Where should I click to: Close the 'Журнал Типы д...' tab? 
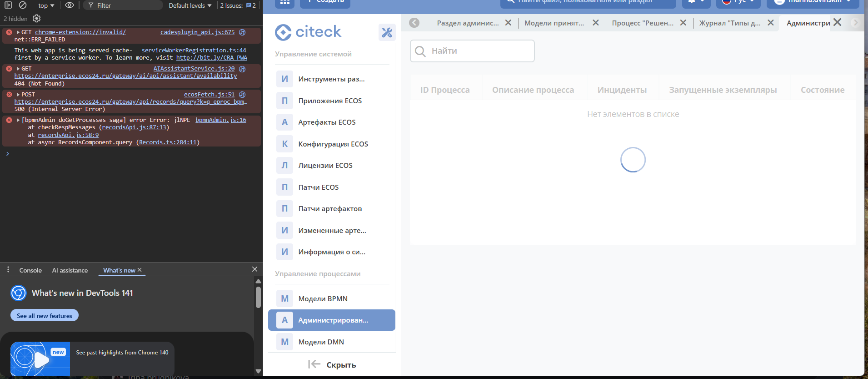(x=770, y=23)
